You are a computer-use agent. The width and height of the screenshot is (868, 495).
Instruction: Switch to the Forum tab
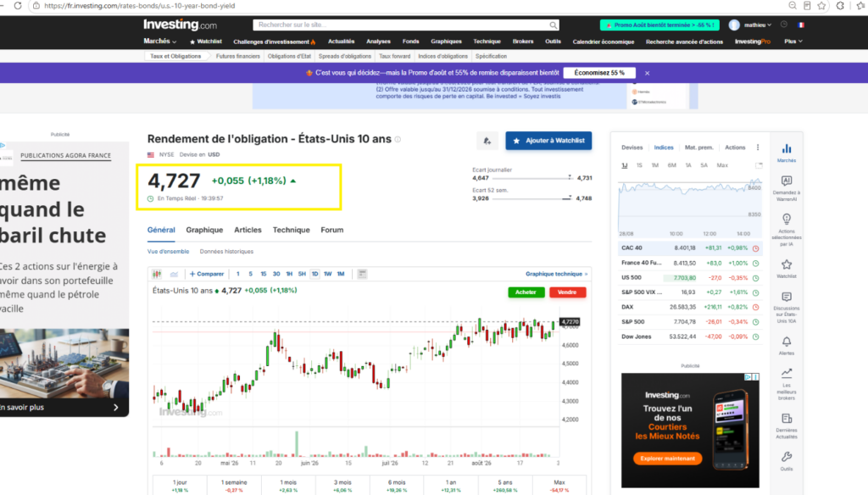coord(332,230)
